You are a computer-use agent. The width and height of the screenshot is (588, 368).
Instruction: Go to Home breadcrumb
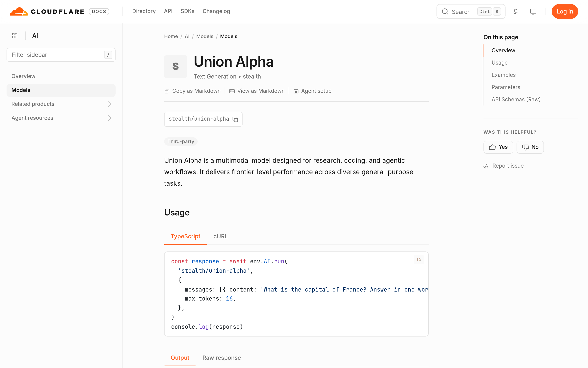(x=171, y=36)
